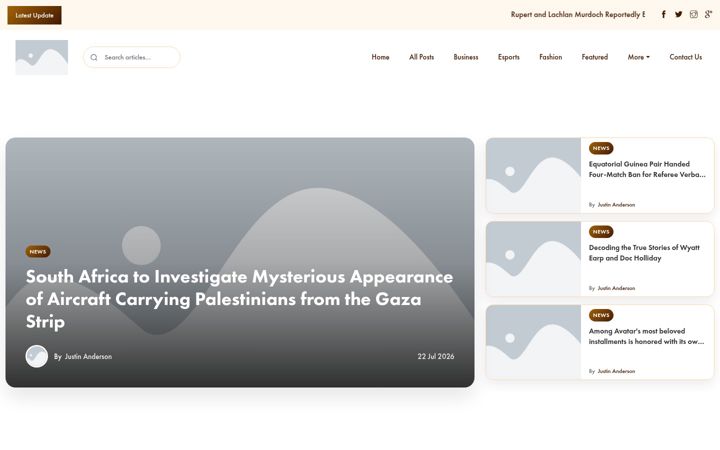The height and width of the screenshot is (450, 720).
Task: Open the Wyatt Earp and Doc Holliday article
Action: tap(644, 253)
